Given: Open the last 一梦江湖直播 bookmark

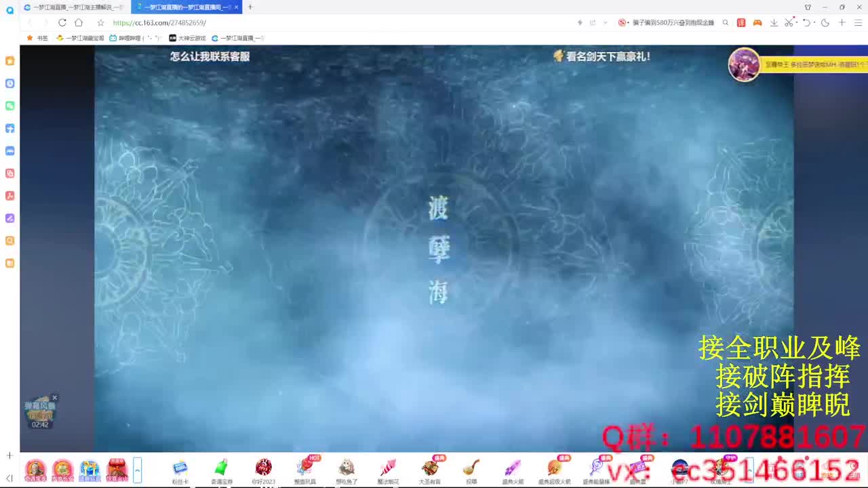Looking at the screenshot, I should coord(238,38).
